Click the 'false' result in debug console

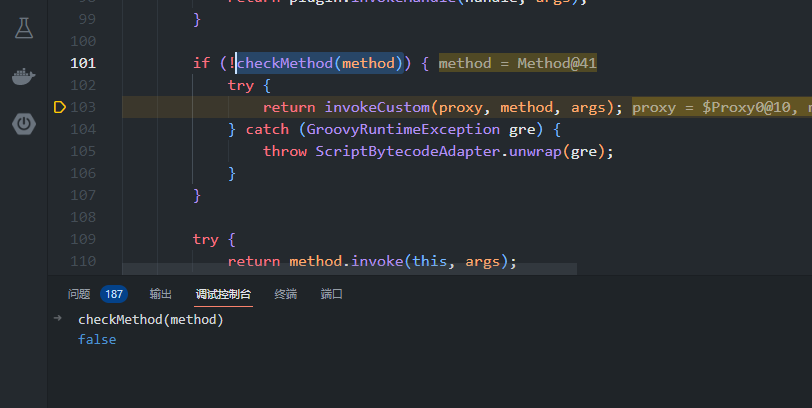[97, 339]
